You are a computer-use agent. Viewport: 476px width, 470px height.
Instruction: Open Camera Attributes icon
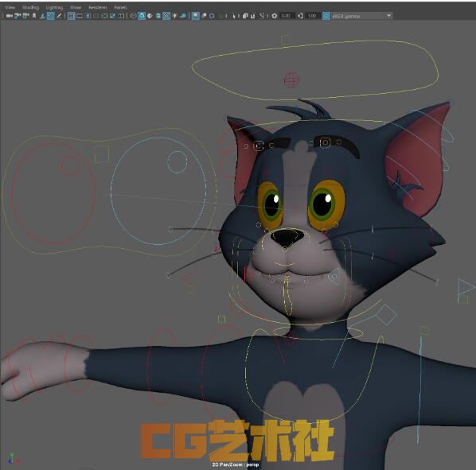click(25, 16)
